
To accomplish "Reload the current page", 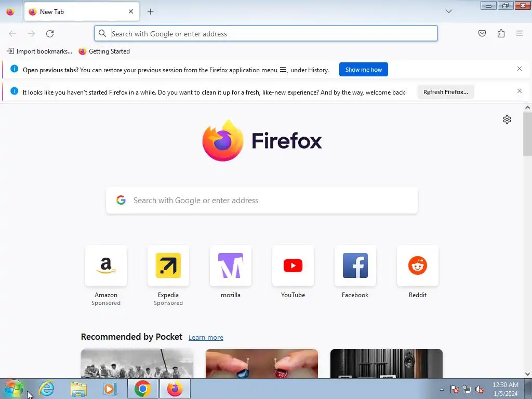I will pyautogui.click(x=50, y=34).
